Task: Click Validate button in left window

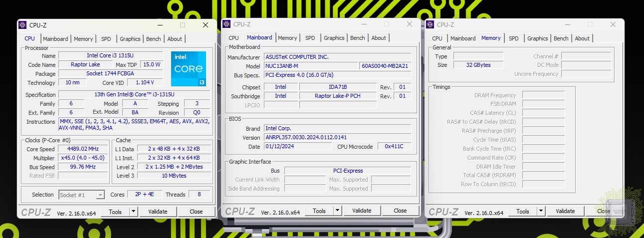Action: tap(158, 212)
